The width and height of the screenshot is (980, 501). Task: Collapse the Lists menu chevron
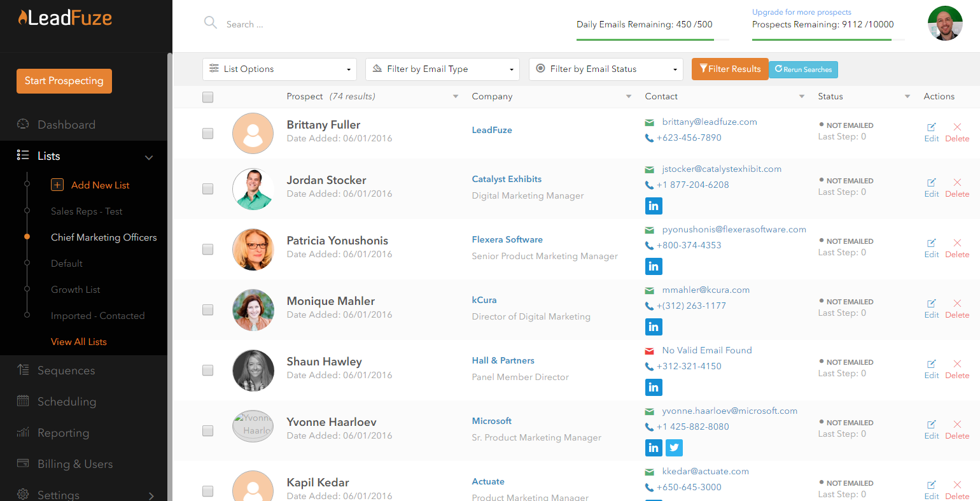tap(149, 157)
